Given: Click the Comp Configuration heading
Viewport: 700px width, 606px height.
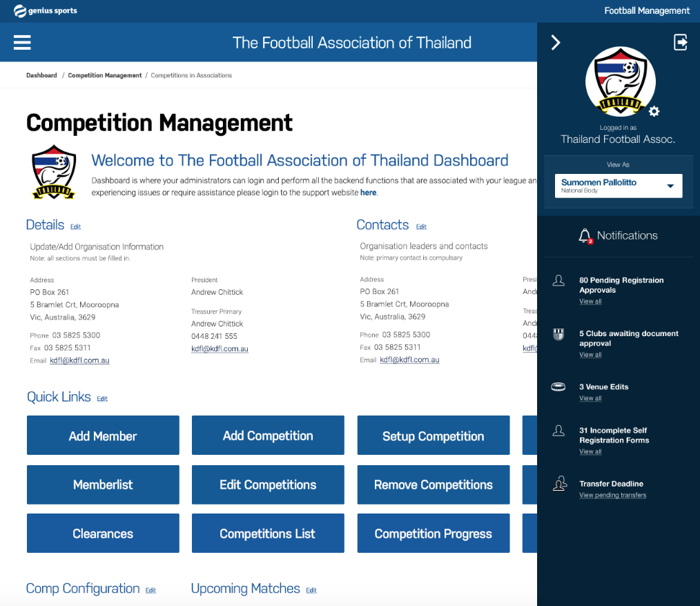Looking at the screenshot, I should tap(83, 588).
